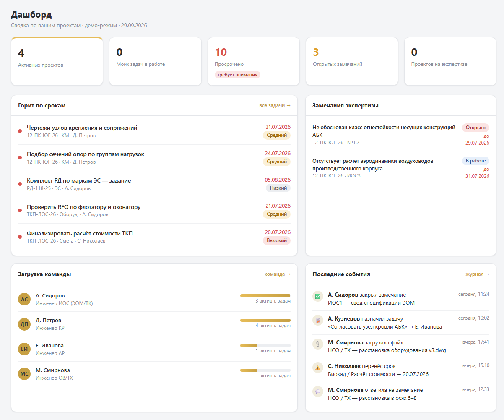Click the warning triangle icon beside С. Николаев event
The height and width of the screenshot is (420, 504).
[318, 368]
